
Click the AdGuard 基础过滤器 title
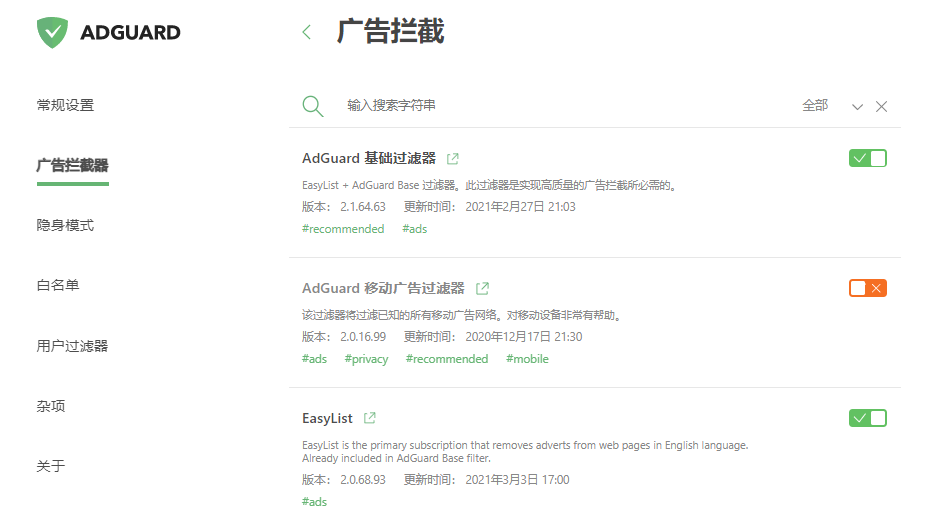369,158
